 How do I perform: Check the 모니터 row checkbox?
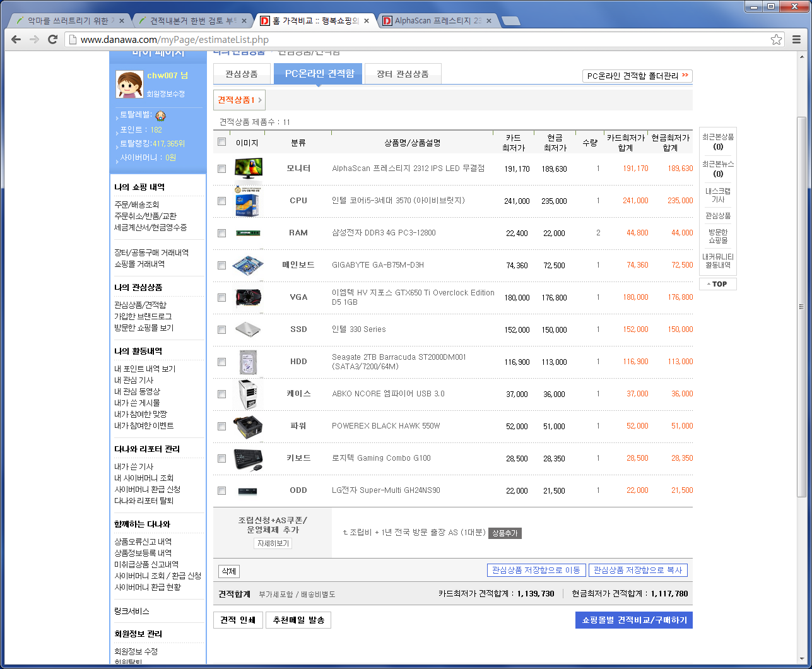click(221, 169)
